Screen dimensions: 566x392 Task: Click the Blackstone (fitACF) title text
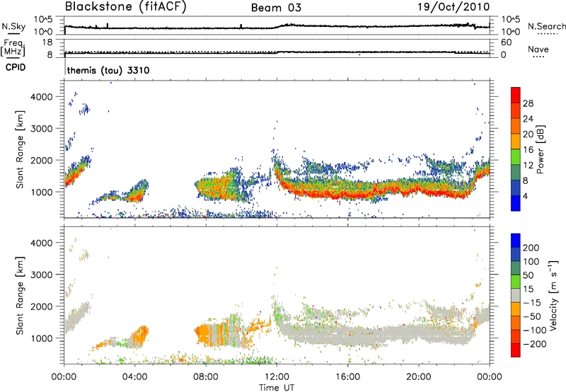pos(126,7)
